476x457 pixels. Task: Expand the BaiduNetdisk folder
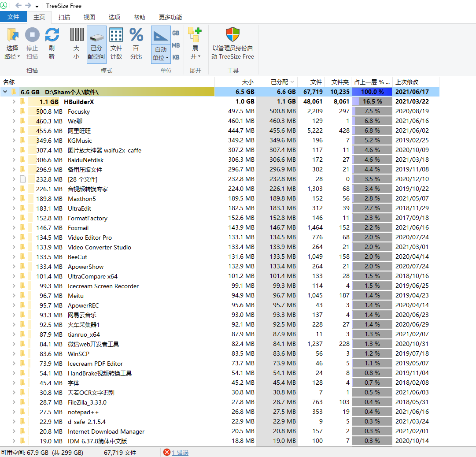tap(14, 160)
